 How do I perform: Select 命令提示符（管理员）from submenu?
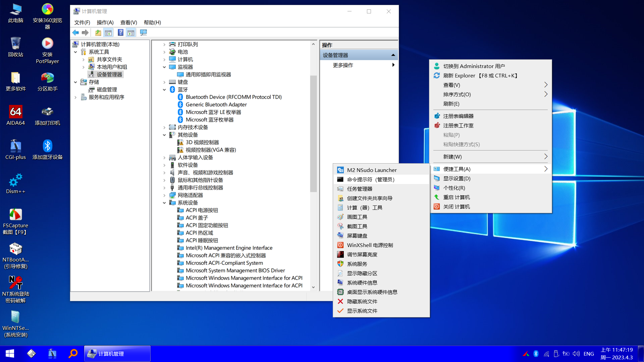coord(381,179)
